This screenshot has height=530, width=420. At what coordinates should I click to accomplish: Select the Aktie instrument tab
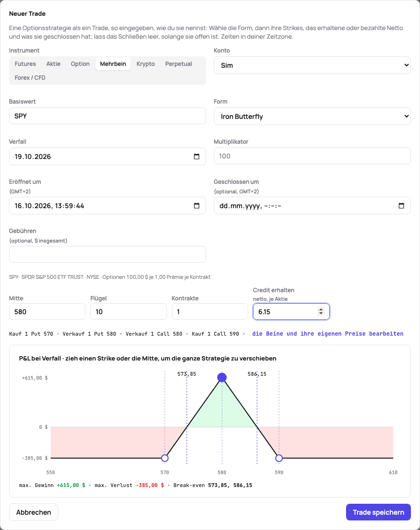click(x=53, y=64)
